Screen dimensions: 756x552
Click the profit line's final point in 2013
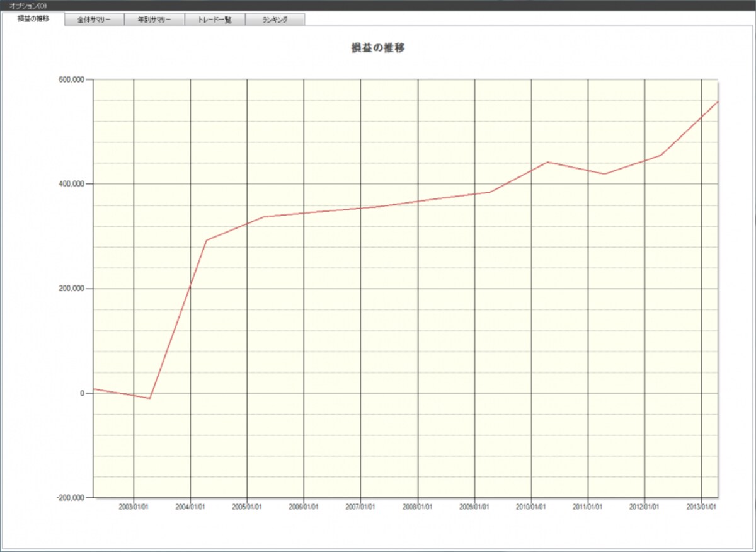point(718,101)
